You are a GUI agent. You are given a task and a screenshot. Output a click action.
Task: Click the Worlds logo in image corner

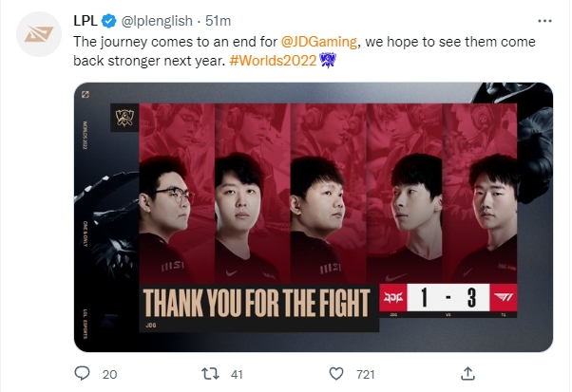124,118
